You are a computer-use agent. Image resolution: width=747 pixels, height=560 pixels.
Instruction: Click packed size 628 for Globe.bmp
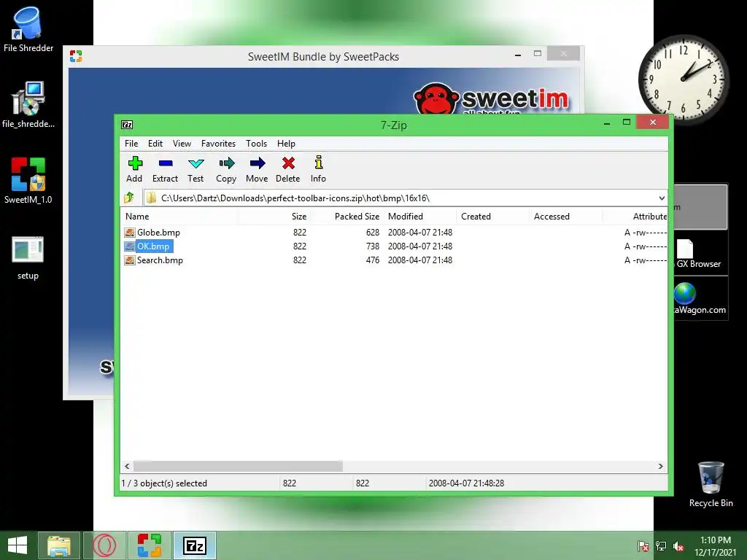pyautogui.click(x=373, y=233)
